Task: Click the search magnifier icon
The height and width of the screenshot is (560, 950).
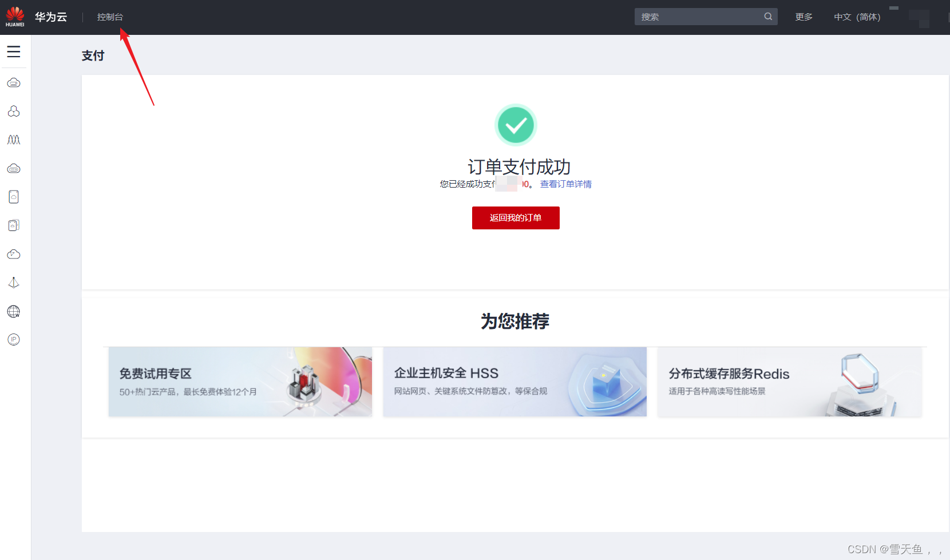Action: tap(767, 16)
